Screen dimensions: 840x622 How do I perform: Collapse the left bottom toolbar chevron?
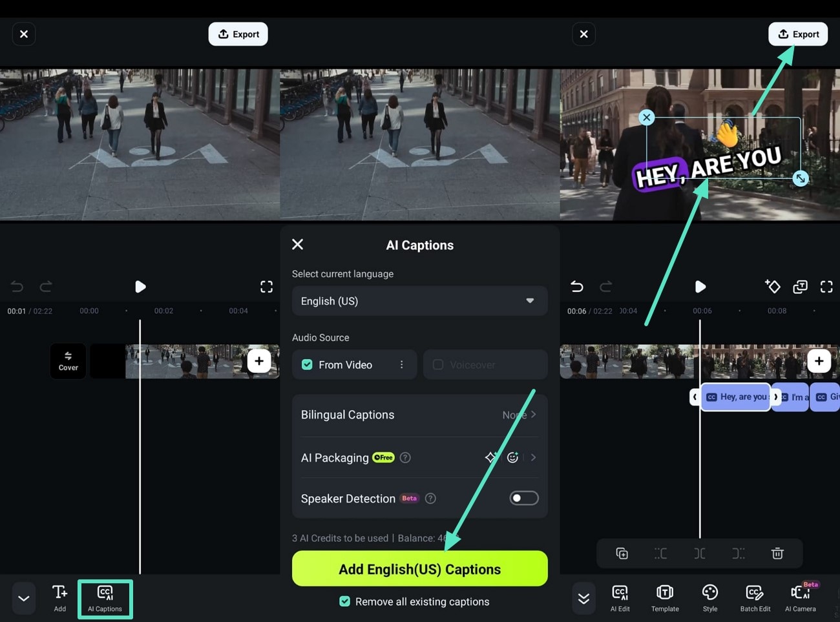tap(24, 598)
